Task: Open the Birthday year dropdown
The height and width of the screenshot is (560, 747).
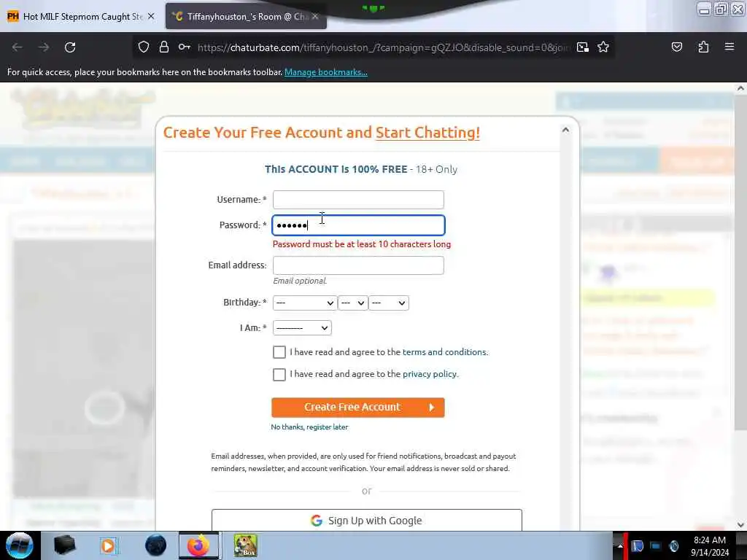Action: (x=388, y=303)
